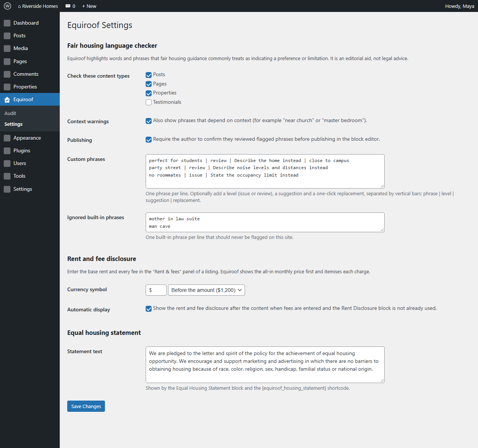Click the Equiroof Settings page heading

click(x=100, y=25)
